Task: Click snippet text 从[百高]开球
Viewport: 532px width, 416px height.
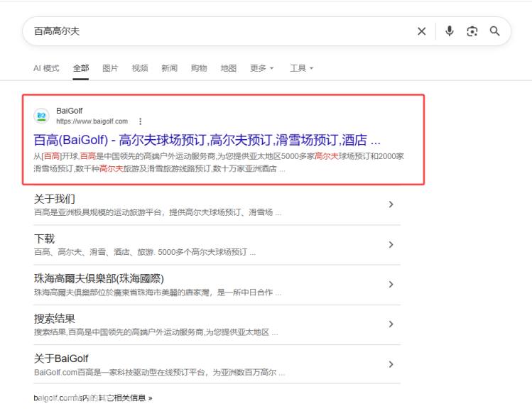Action: pos(56,156)
